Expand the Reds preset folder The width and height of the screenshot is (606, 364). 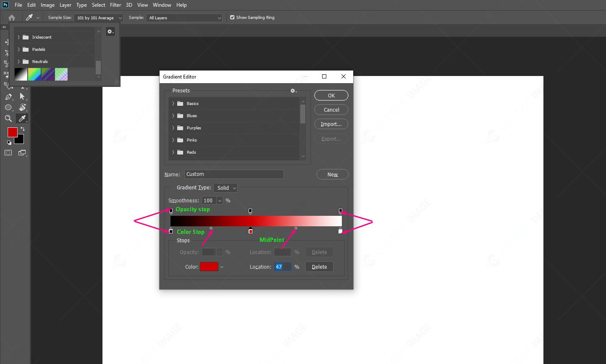coord(173,152)
